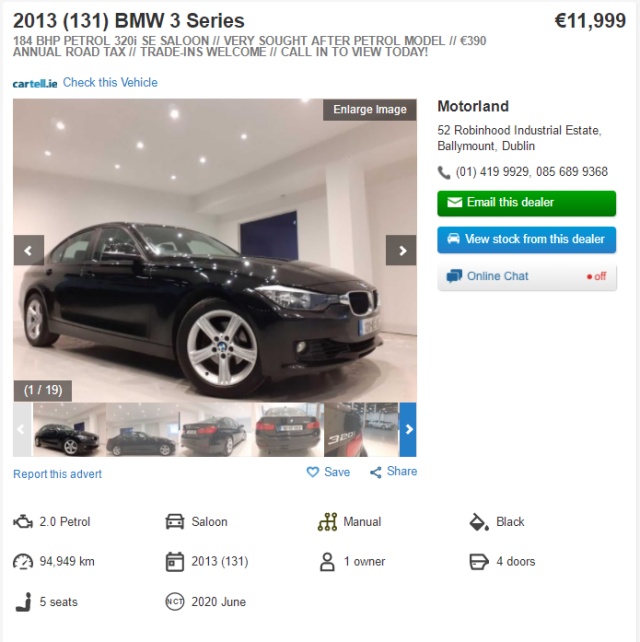Show next car photo with right arrow

point(401,250)
